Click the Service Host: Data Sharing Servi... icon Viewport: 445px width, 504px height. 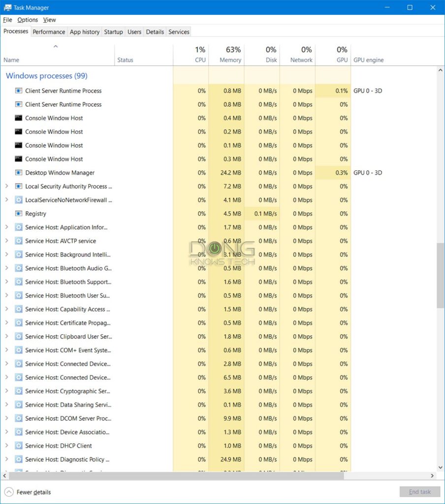pos(19,405)
